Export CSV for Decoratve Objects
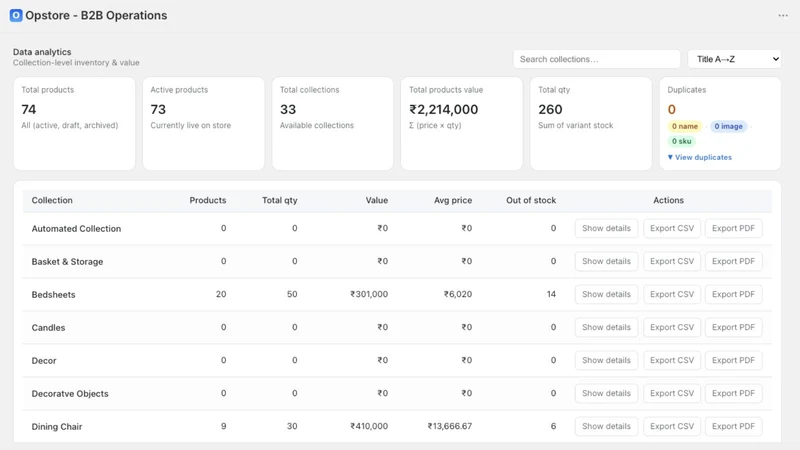The height and width of the screenshot is (450, 800). click(x=672, y=393)
